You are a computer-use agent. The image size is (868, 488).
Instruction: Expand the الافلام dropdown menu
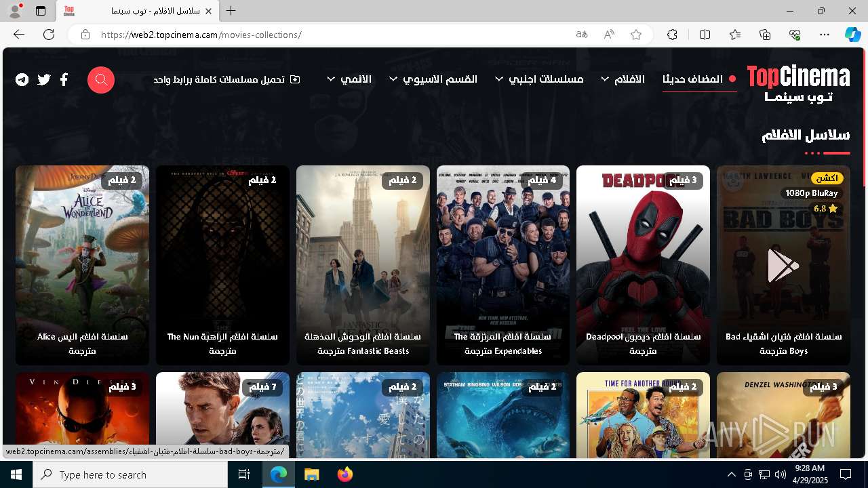tap(623, 79)
